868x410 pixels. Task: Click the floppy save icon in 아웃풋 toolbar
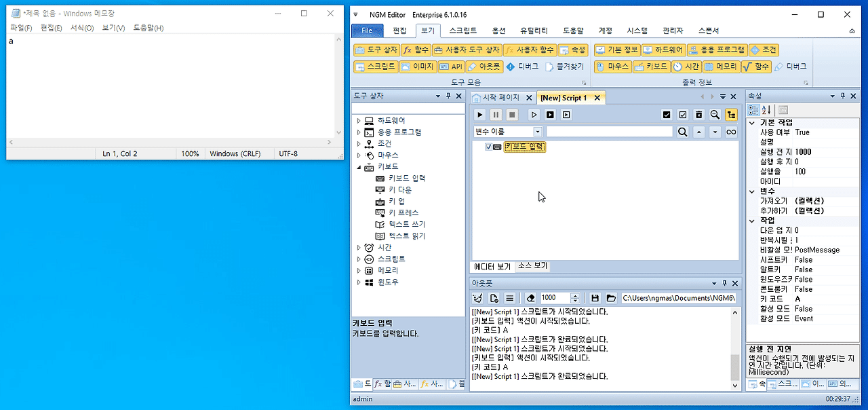595,298
